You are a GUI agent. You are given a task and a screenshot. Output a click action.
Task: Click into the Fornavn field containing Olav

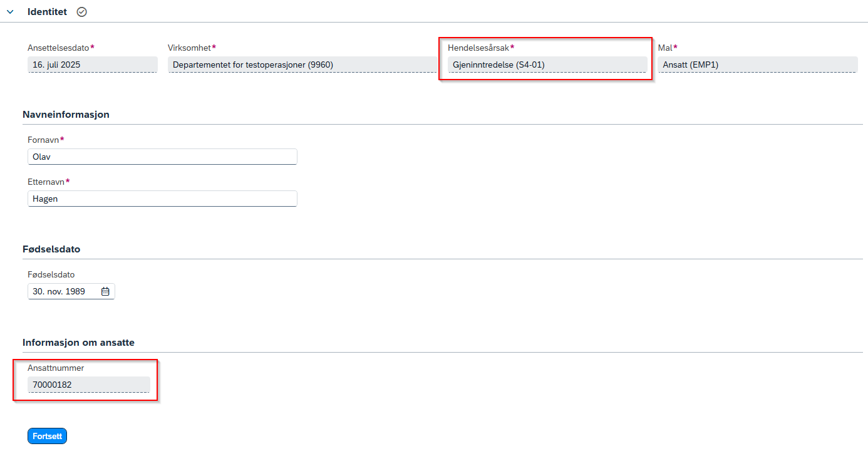point(162,157)
